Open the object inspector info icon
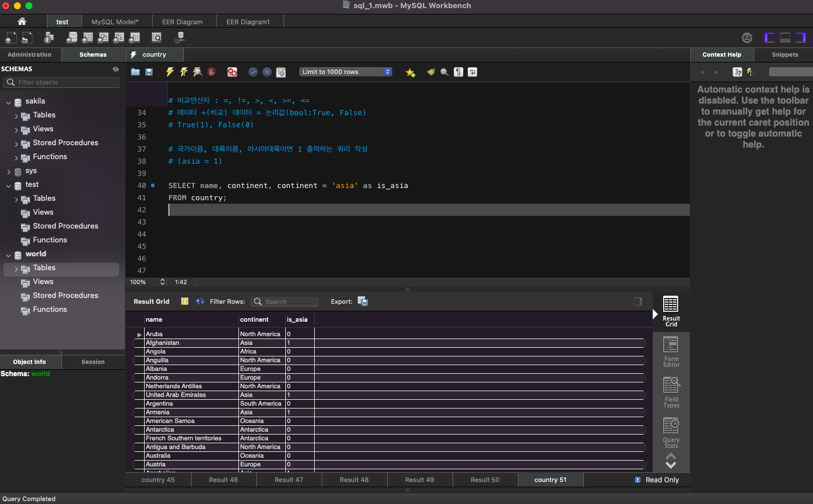This screenshot has height=504, width=813. pyautogui.click(x=49, y=38)
